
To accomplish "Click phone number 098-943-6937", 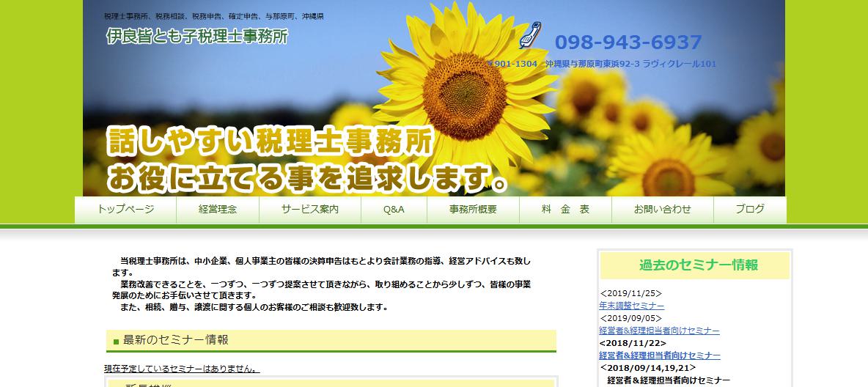I will point(628,42).
